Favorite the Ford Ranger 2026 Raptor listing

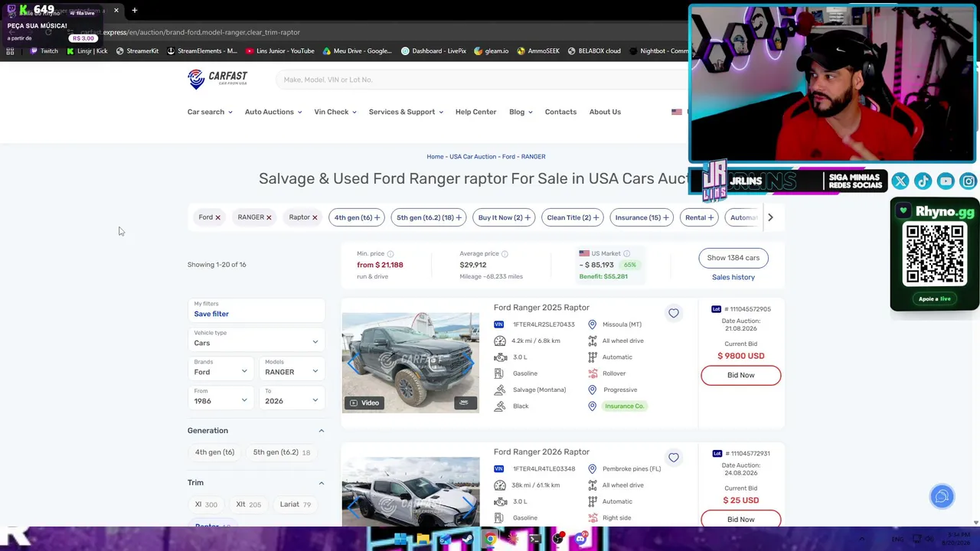click(674, 458)
